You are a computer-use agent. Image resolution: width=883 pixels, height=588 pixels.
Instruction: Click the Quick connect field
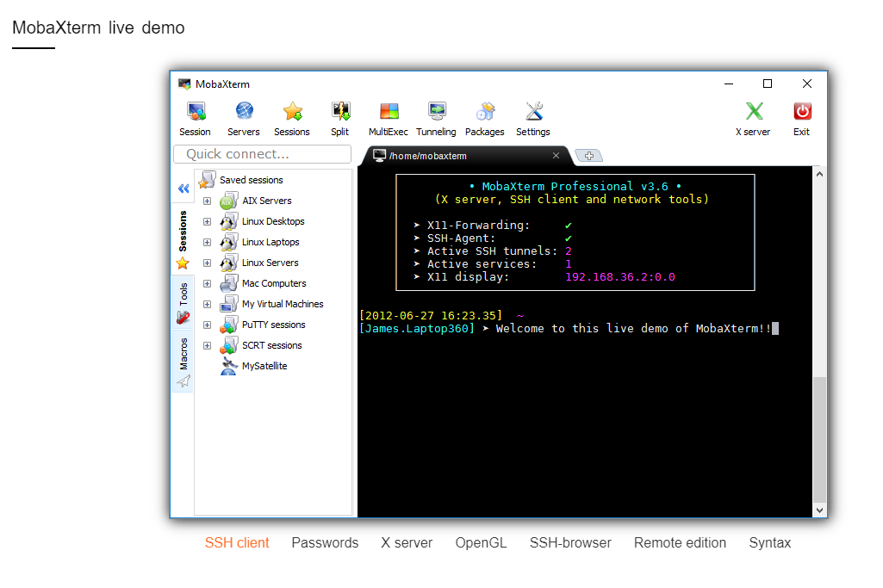coord(263,154)
